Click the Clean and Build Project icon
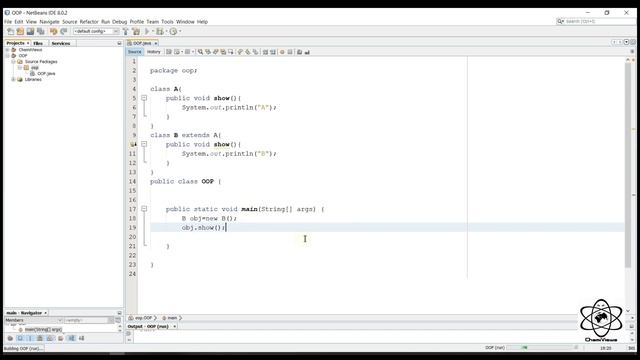Screen dimensions: 640x360 tap(136, 31)
